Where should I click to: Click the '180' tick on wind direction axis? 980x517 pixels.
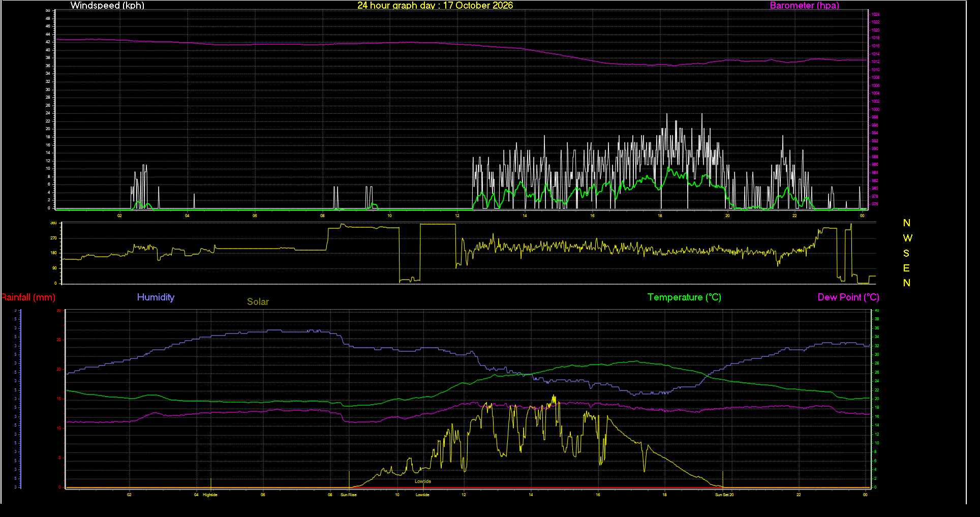tap(53, 253)
